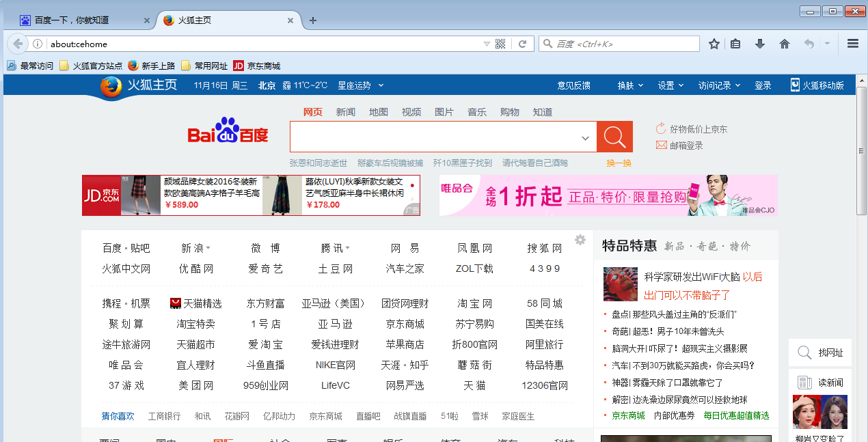This screenshot has height=442, width=868.
Task: Open the QR code icon in address bar
Action: [x=500, y=44]
